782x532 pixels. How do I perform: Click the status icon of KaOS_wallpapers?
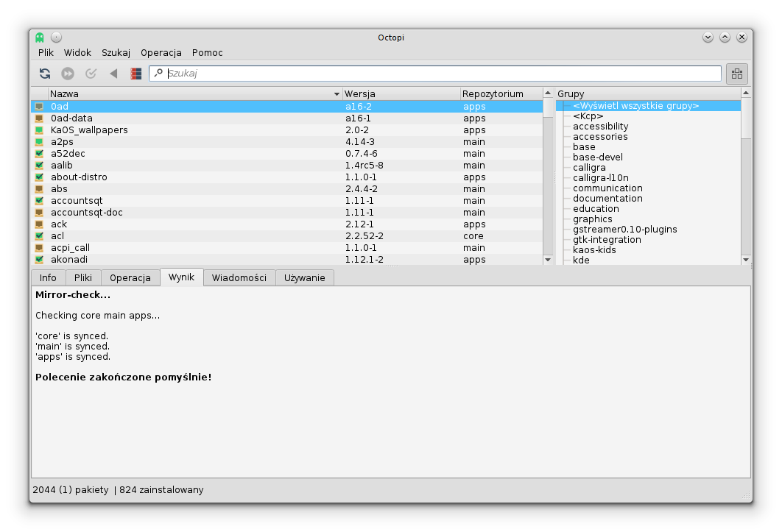pos(40,130)
